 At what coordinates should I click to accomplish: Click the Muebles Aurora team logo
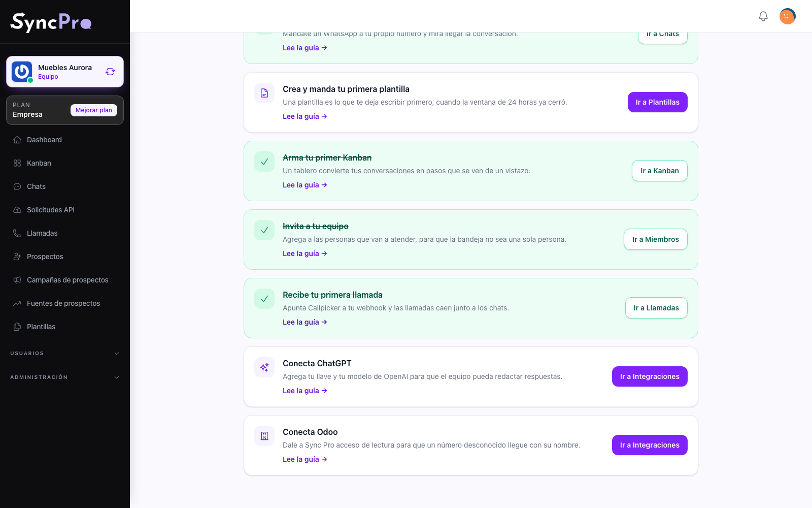click(x=22, y=72)
